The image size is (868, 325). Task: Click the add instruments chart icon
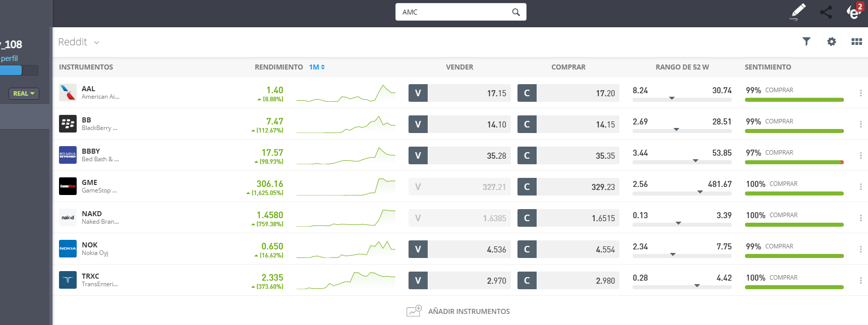point(414,311)
